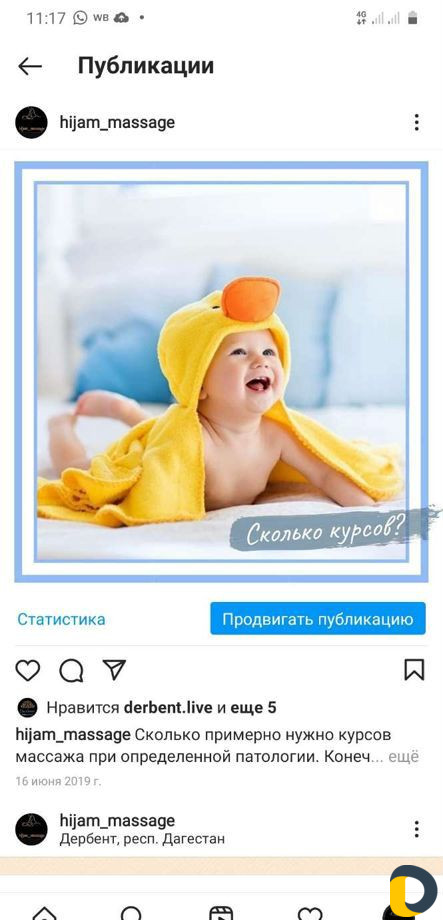Open three-dot menu of the first post
Screen dimensions: 443x920
[x=416, y=123]
